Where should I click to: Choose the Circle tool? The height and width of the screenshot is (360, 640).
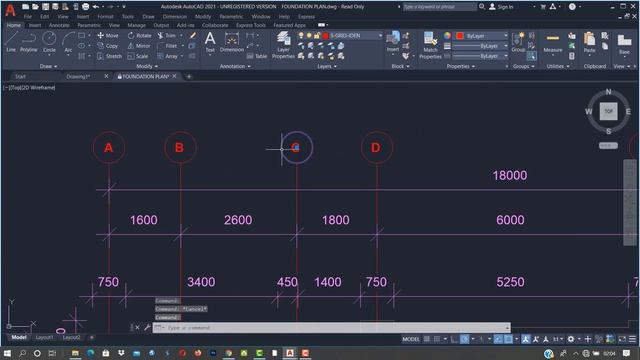(49, 42)
